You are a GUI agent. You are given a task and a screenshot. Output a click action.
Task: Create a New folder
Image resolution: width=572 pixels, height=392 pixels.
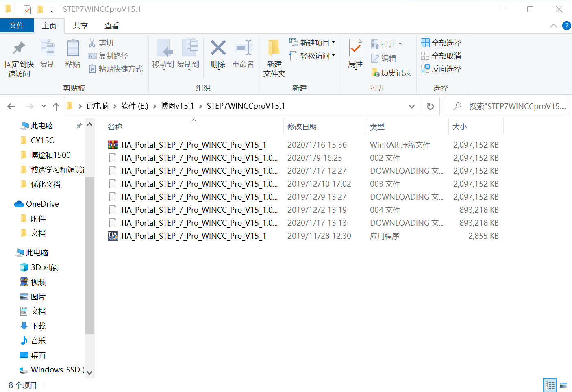pos(274,59)
